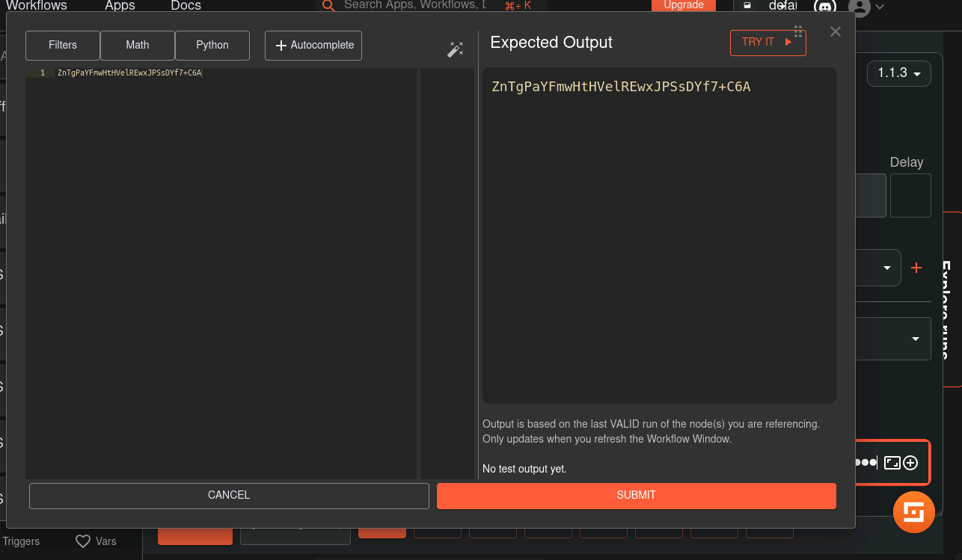Click into the Delay input field

(x=910, y=196)
